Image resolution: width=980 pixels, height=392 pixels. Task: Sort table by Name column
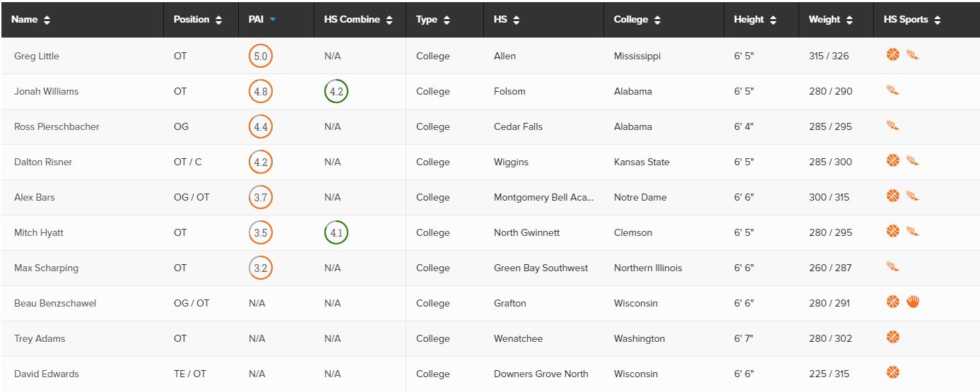click(x=31, y=20)
